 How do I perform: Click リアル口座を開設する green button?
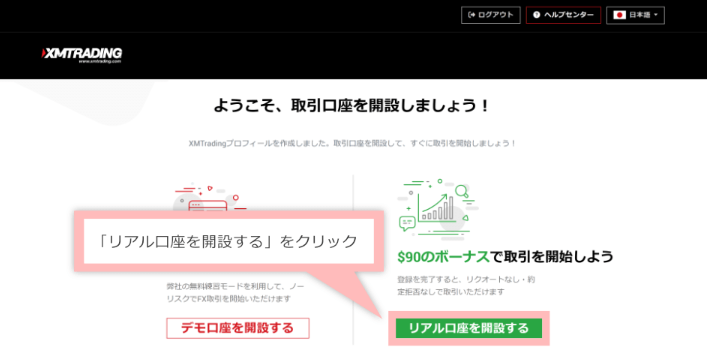(x=468, y=328)
